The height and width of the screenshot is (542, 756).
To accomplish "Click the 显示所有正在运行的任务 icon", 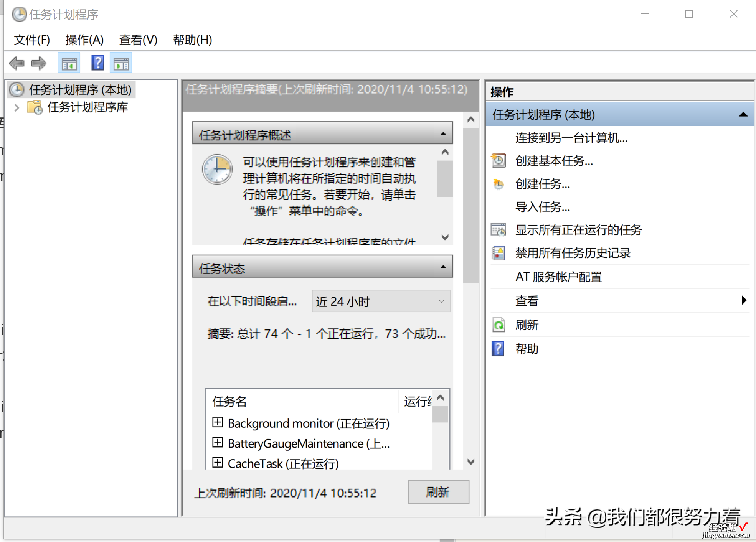I will [498, 230].
